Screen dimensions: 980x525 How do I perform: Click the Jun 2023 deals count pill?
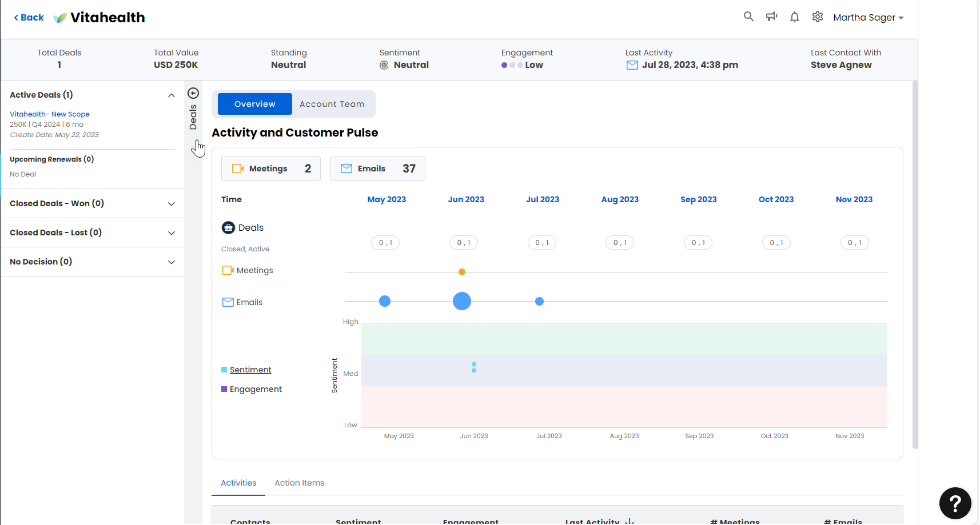pyautogui.click(x=464, y=243)
